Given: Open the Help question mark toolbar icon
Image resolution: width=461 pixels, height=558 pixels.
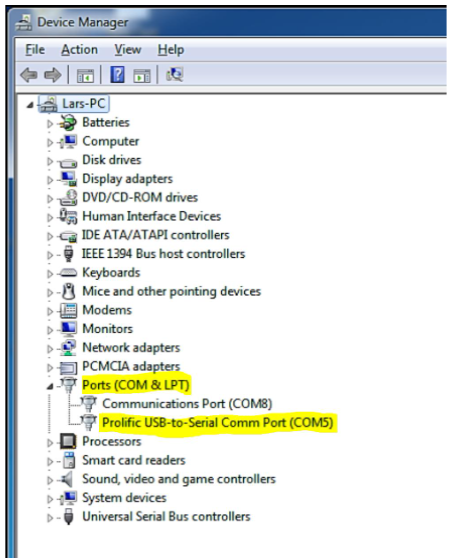Looking at the screenshot, I should [117, 75].
